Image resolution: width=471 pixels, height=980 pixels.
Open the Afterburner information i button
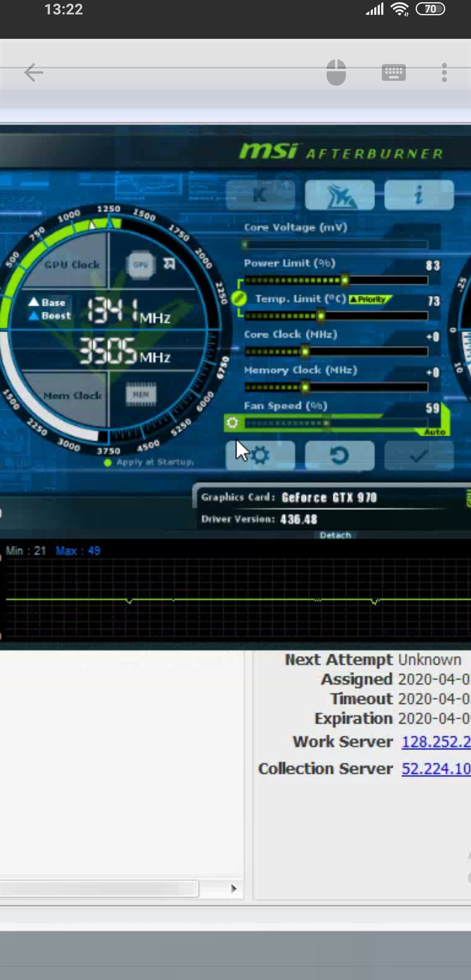[419, 195]
